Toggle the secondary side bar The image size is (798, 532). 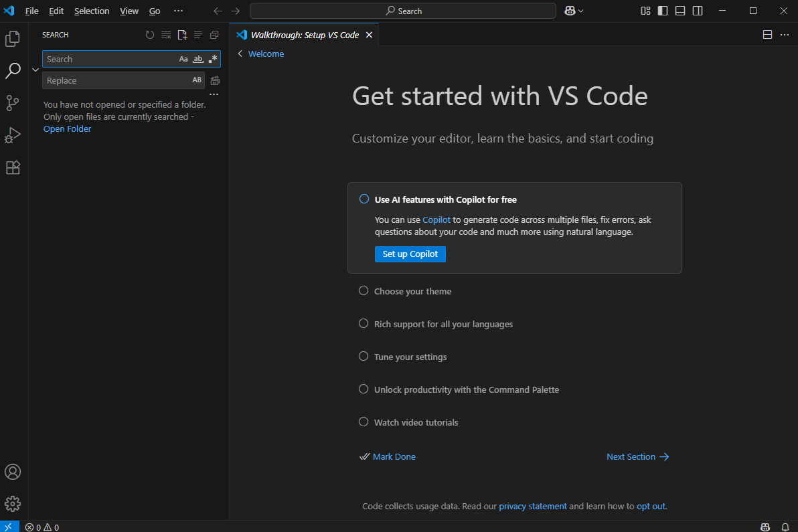click(698, 11)
